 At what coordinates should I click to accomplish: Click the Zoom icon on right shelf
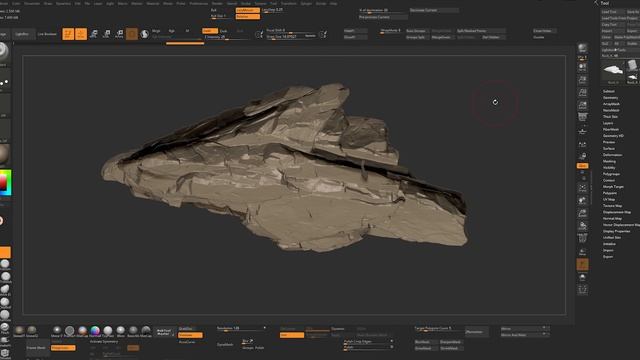click(x=582, y=80)
